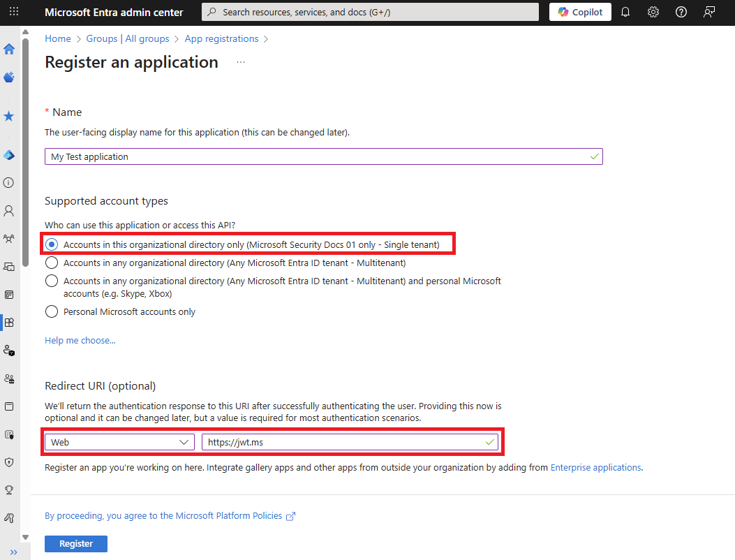This screenshot has width=735, height=560.
Task: Click the Users icon in the sidebar
Action: (x=9, y=210)
